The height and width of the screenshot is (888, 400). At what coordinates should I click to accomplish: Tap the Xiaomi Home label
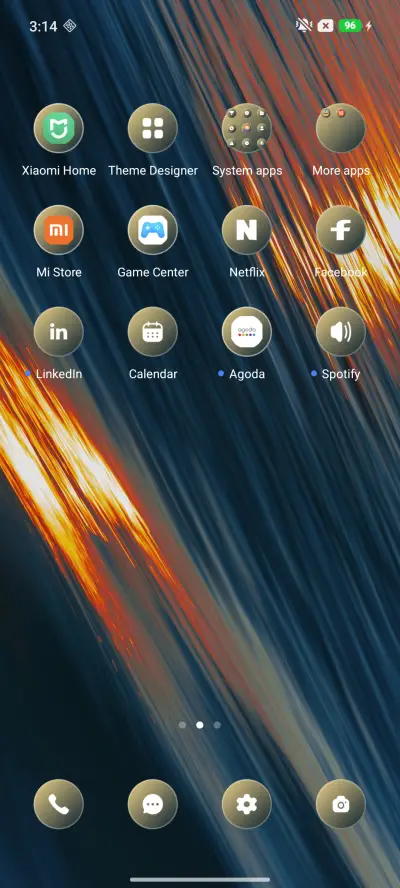tap(59, 170)
